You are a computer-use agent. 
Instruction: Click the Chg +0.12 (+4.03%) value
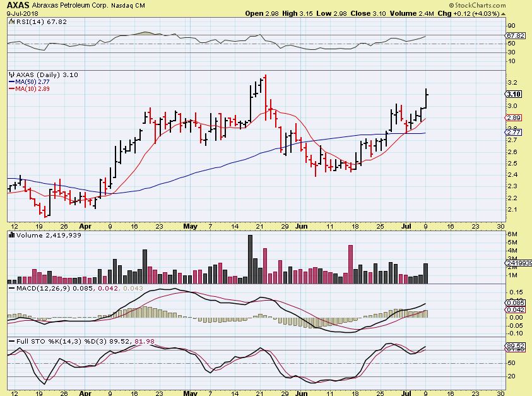[x=468, y=14]
